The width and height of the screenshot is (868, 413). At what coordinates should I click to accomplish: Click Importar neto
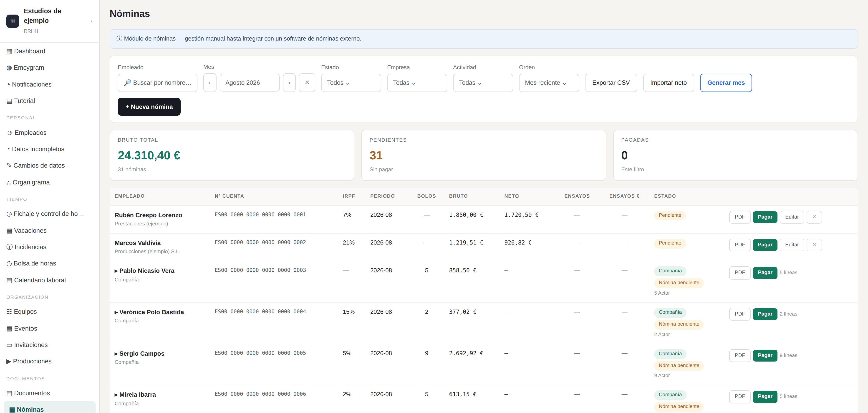(668, 83)
